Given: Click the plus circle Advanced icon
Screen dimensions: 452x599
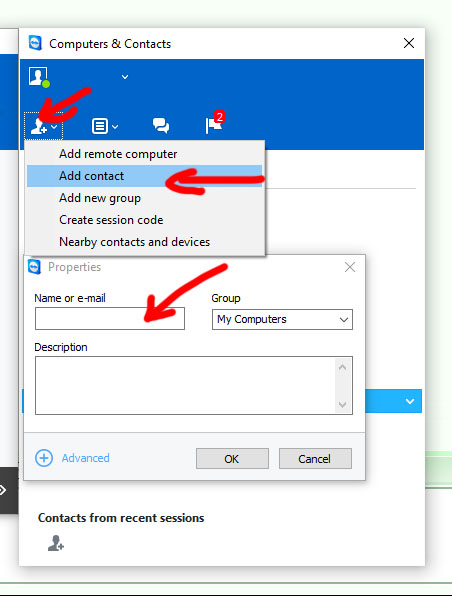Looking at the screenshot, I should click(44, 458).
